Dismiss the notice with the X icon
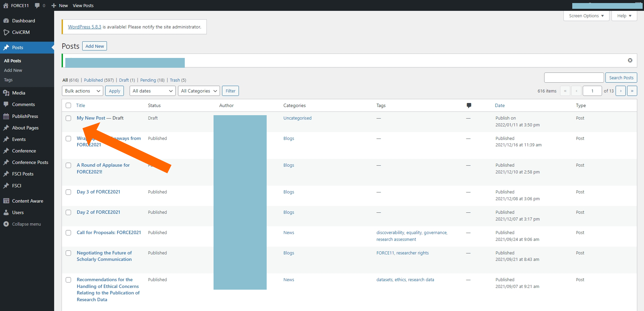 point(630,60)
